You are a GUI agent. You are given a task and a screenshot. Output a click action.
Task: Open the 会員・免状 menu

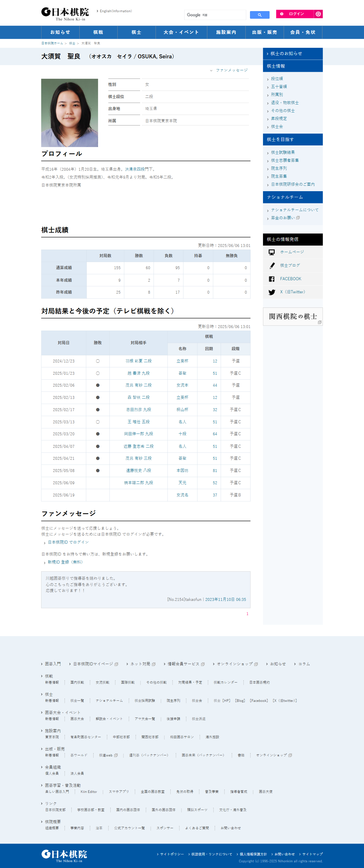tap(303, 32)
